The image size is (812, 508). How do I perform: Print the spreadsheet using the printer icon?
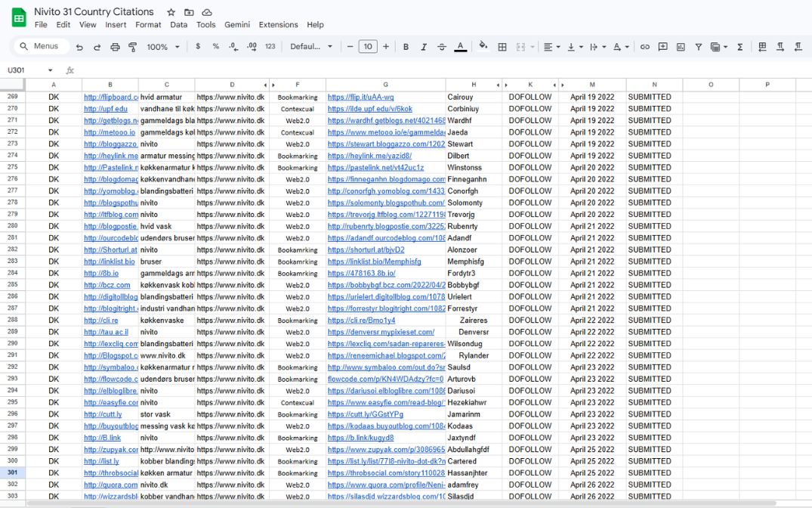[115, 47]
